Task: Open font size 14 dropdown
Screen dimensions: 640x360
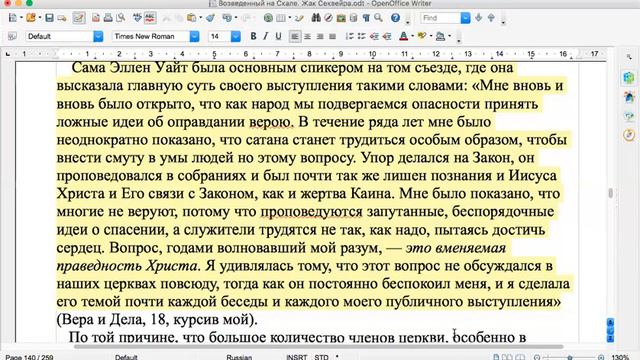Action: pos(236,36)
